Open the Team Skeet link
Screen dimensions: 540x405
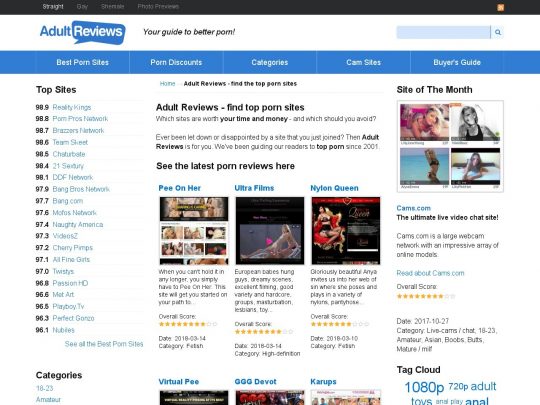(70, 142)
